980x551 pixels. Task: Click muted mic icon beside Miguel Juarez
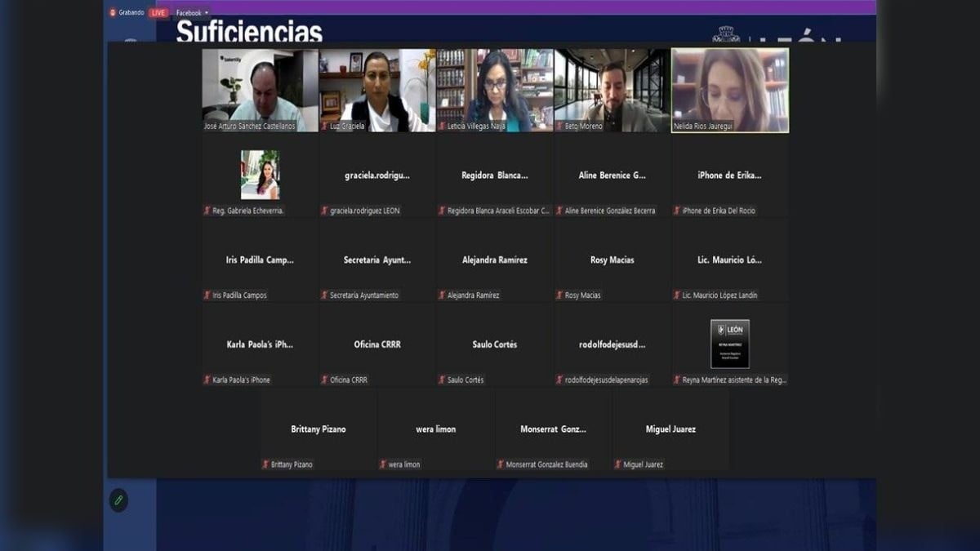click(x=618, y=465)
